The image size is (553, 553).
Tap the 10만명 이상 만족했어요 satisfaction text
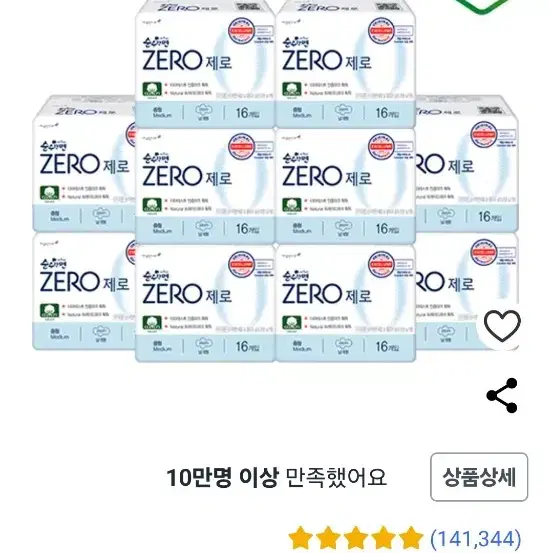(276, 478)
